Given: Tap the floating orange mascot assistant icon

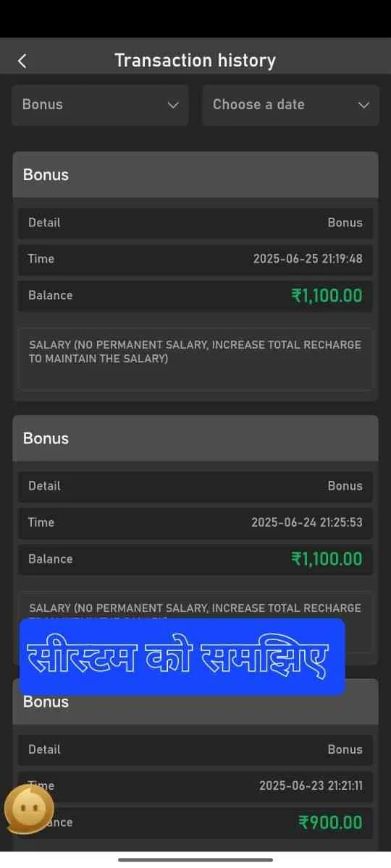Looking at the screenshot, I should point(29,808).
